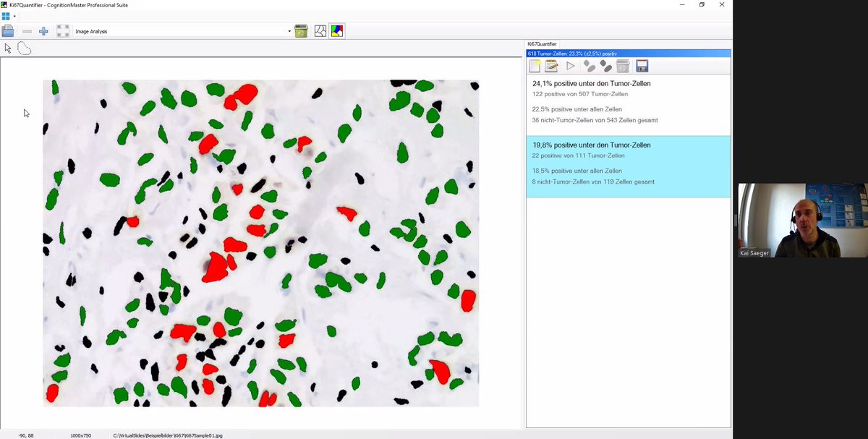Click '36 nicht-Tumor-Zellen von 543 Zellen gesamt'
Image resolution: width=868 pixels, height=439 pixels.
pyautogui.click(x=595, y=120)
